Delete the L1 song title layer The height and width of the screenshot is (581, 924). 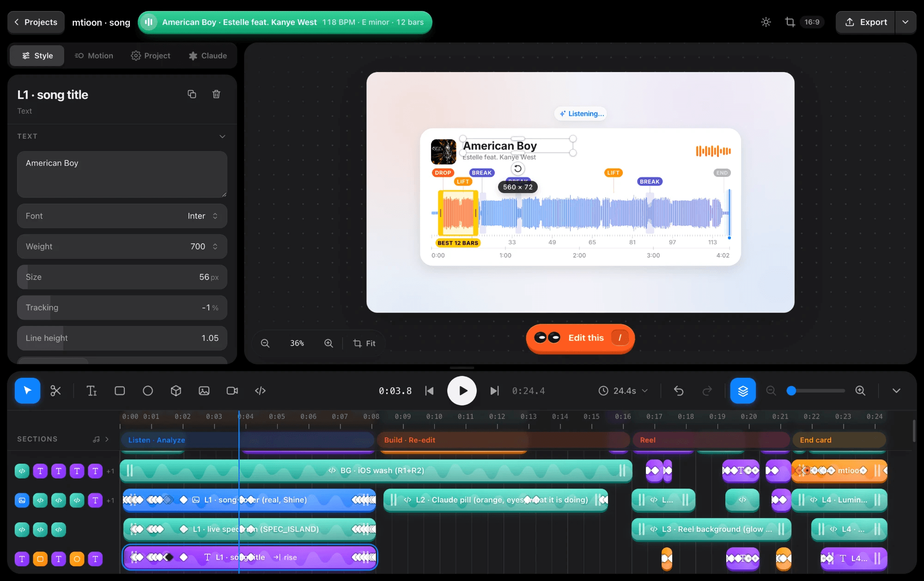(x=216, y=94)
